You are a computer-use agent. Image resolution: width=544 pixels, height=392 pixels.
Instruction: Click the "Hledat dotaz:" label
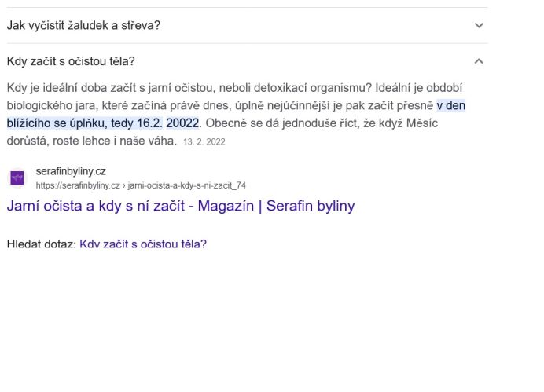pos(42,244)
